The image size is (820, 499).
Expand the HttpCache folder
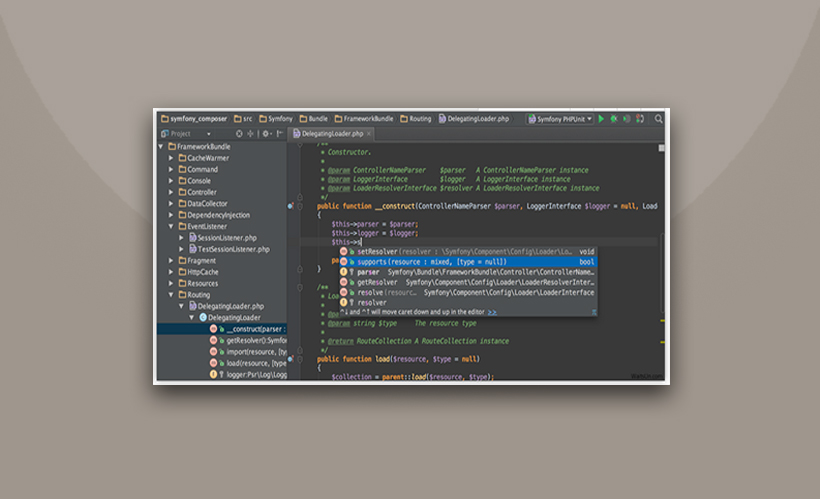171,272
